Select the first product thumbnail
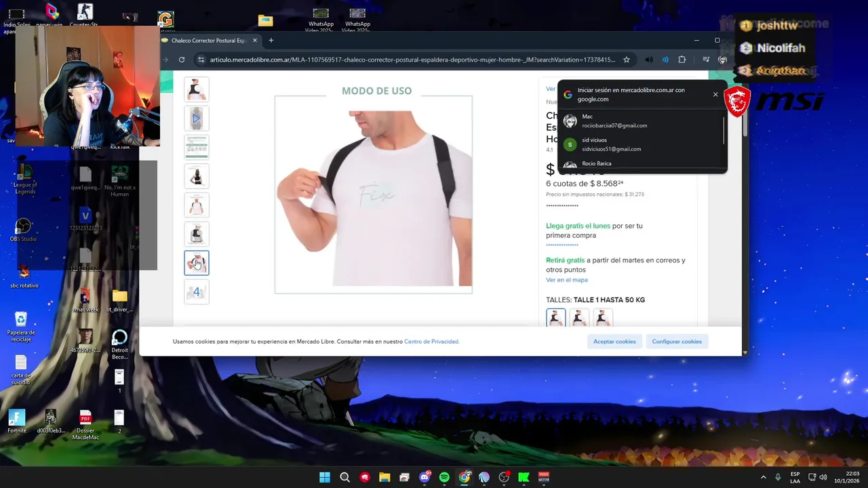The height and width of the screenshot is (488, 868). [197, 89]
